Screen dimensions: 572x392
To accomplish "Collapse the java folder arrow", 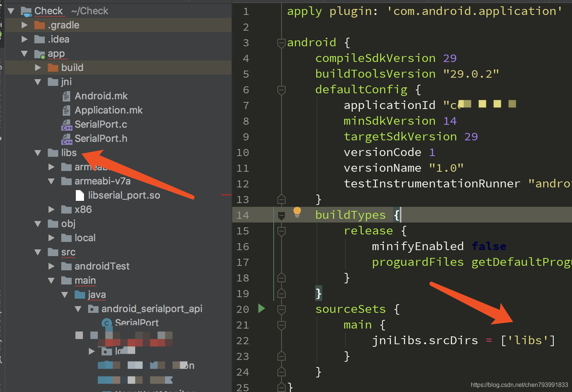I will [65, 295].
